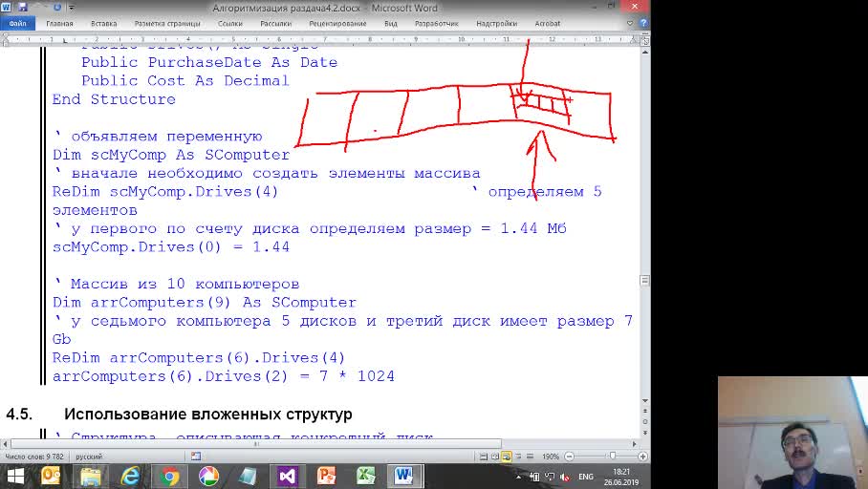Open the Select Browse Object button
868x489 pixels.
pyautogui.click(x=645, y=421)
